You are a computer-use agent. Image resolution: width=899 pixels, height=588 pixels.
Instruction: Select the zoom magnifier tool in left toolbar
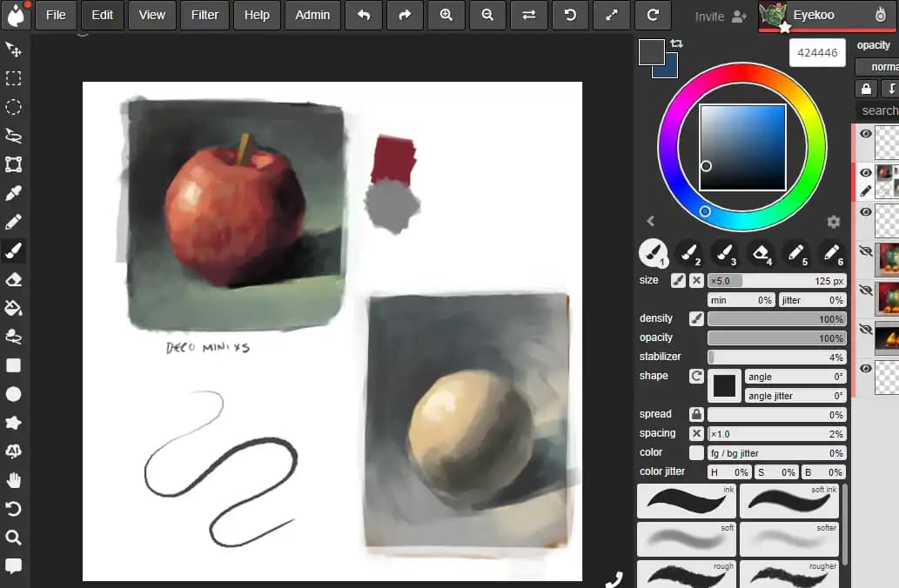pos(13,538)
